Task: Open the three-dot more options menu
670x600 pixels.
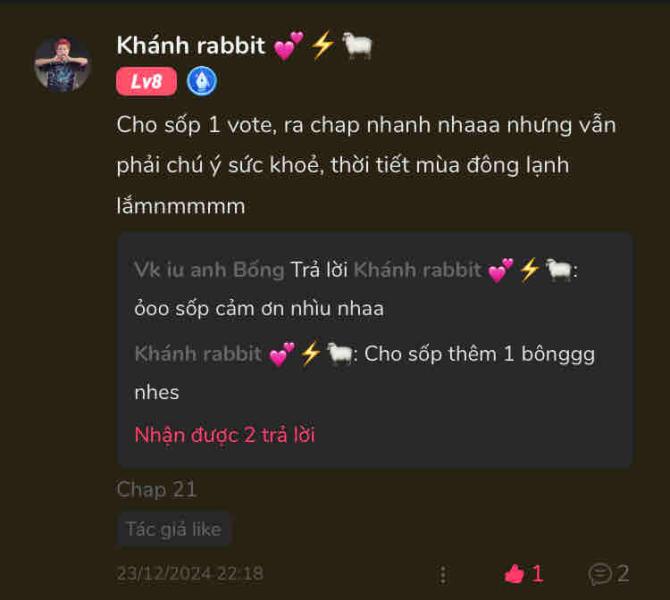Action: click(443, 574)
